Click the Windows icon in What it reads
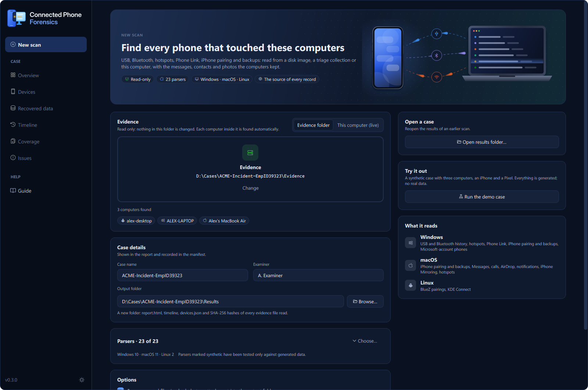The width and height of the screenshot is (588, 390). pyautogui.click(x=410, y=243)
